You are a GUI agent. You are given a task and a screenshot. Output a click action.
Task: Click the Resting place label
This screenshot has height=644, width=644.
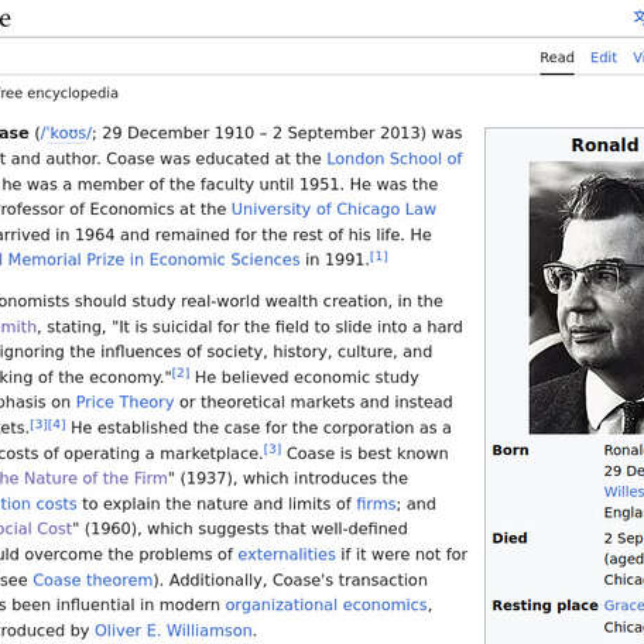(x=545, y=605)
